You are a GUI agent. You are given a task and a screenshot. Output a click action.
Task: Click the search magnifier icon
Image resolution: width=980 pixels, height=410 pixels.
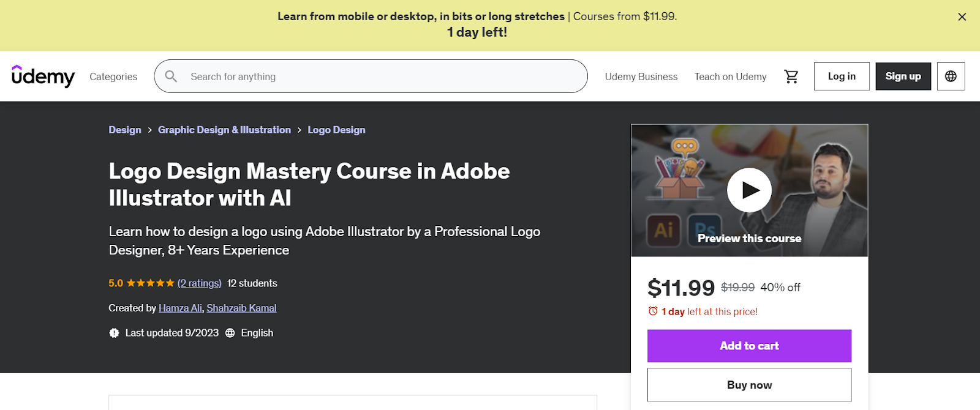coord(171,76)
